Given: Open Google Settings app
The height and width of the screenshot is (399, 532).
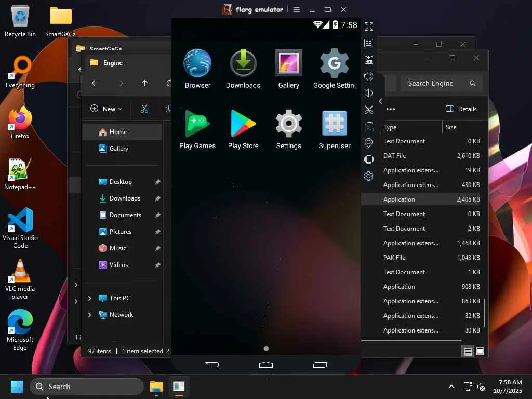Looking at the screenshot, I should [x=335, y=69].
